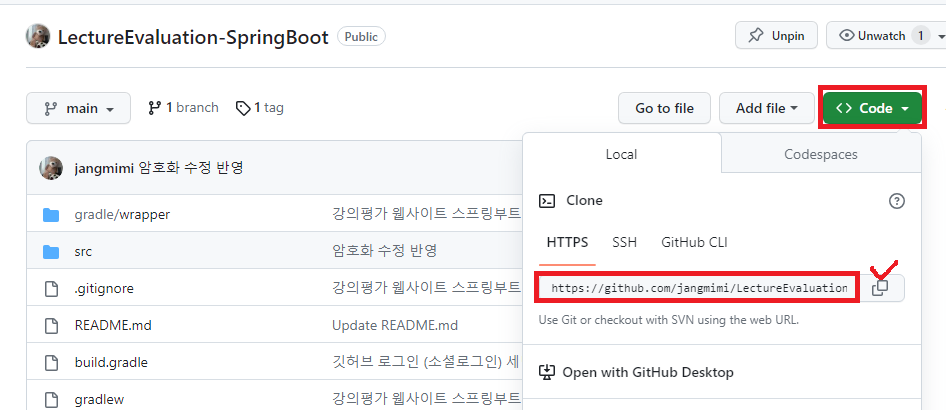946x410 pixels.
Task: Click the HTTPS clone URL field
Action: click(x=699, y=288)
